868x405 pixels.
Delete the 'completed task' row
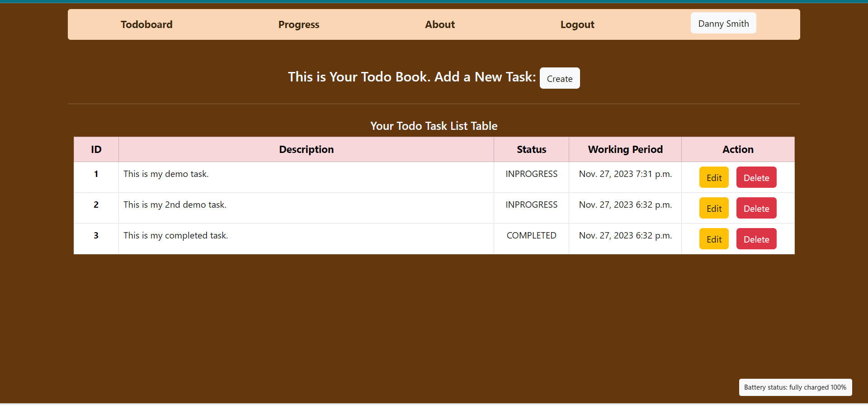tap(756, 239)
